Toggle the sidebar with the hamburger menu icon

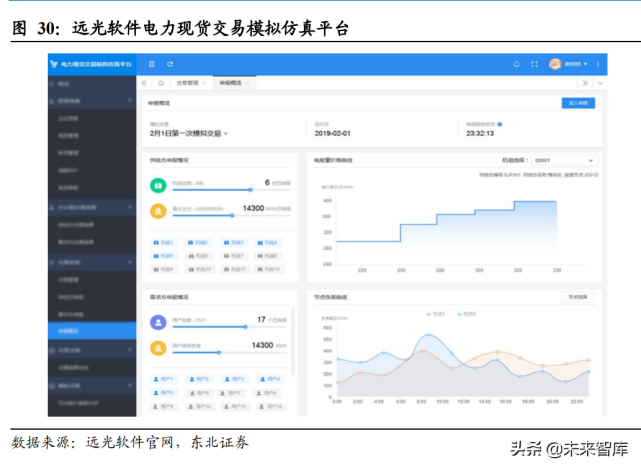152,64
